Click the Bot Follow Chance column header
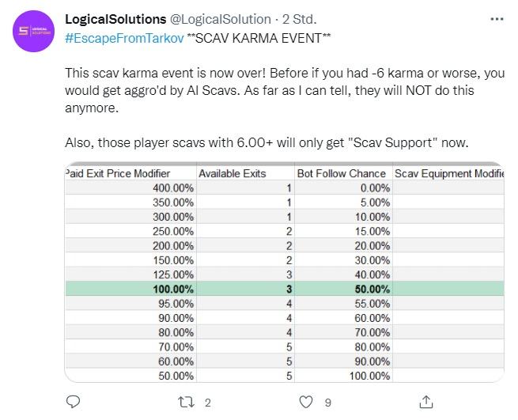 (342, 173)
